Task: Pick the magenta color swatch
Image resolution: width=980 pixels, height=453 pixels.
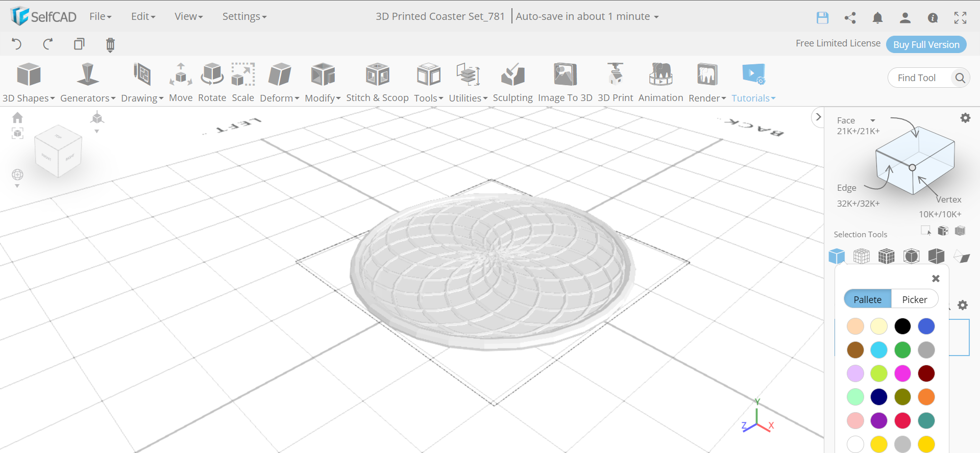Action: coord(902,373)
